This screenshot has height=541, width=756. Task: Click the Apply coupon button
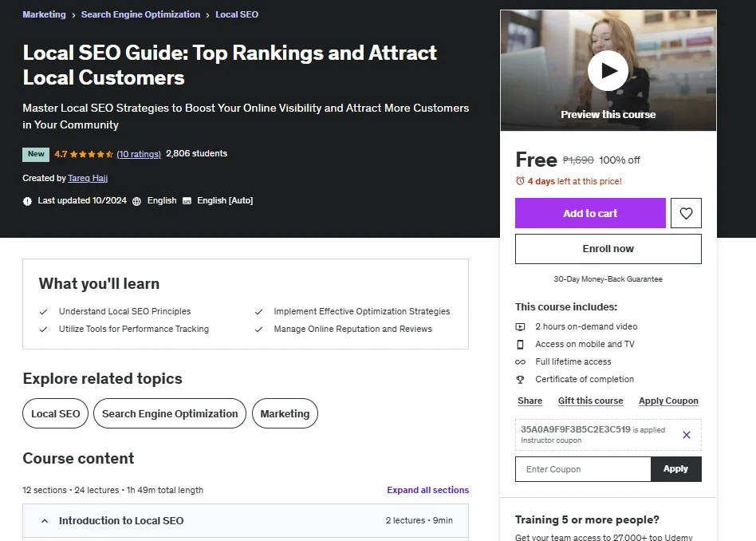(676, 469)
